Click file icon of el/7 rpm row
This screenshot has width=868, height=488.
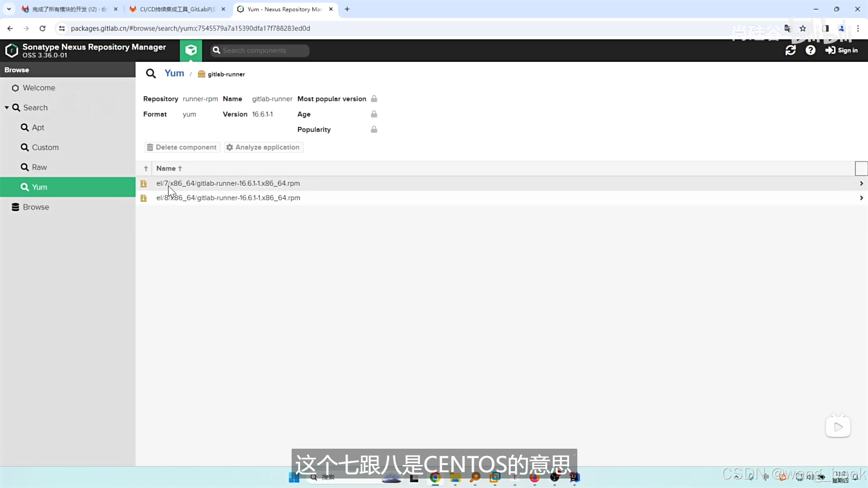point(144,183)
